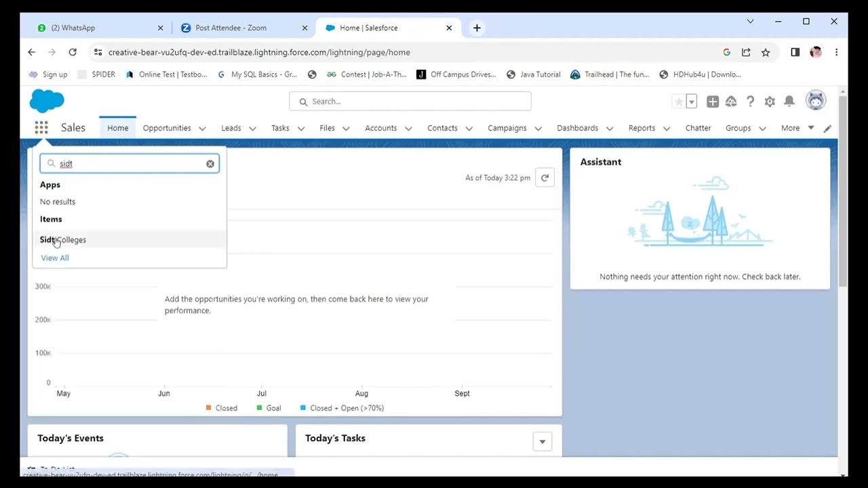Toggle the Chrome side panel
This screenshot has height=488, width=868.
[x=795, y=52]
